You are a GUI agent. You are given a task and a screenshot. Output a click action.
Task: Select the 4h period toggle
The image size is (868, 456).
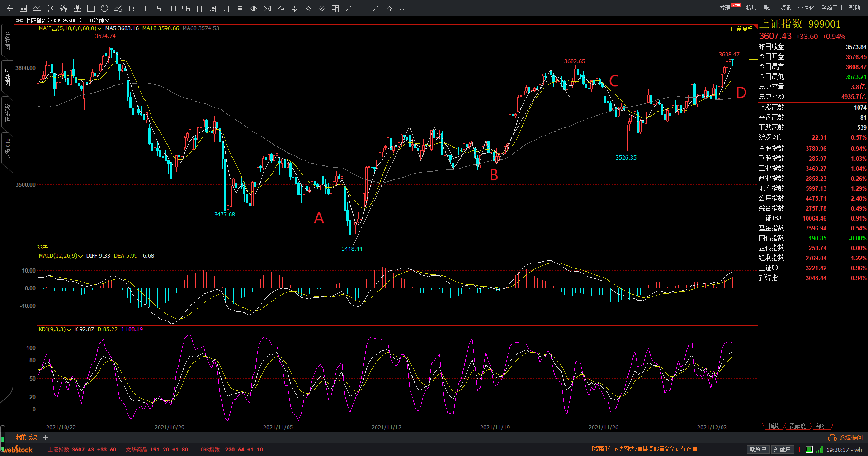point(186,9)
